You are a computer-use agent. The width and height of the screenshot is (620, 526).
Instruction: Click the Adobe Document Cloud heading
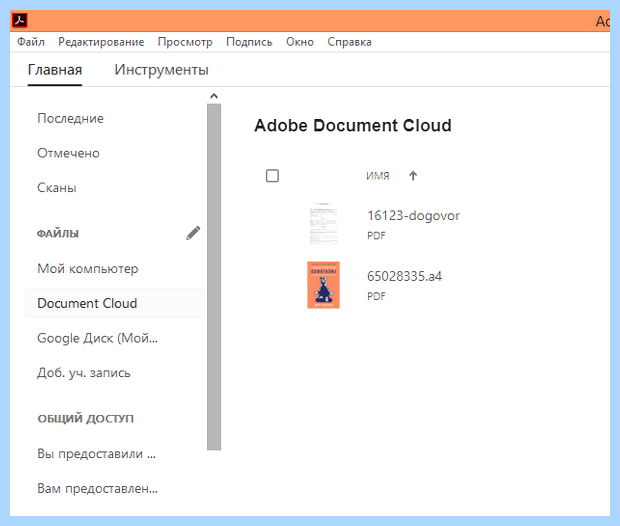(353, 126)
